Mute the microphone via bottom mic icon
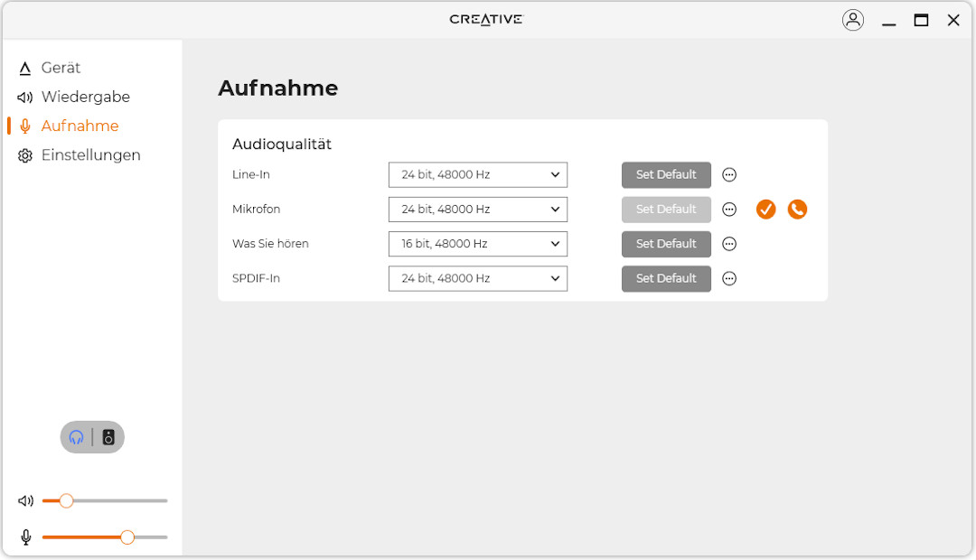This screenshot has width=976, height=560. coord(25,537)
